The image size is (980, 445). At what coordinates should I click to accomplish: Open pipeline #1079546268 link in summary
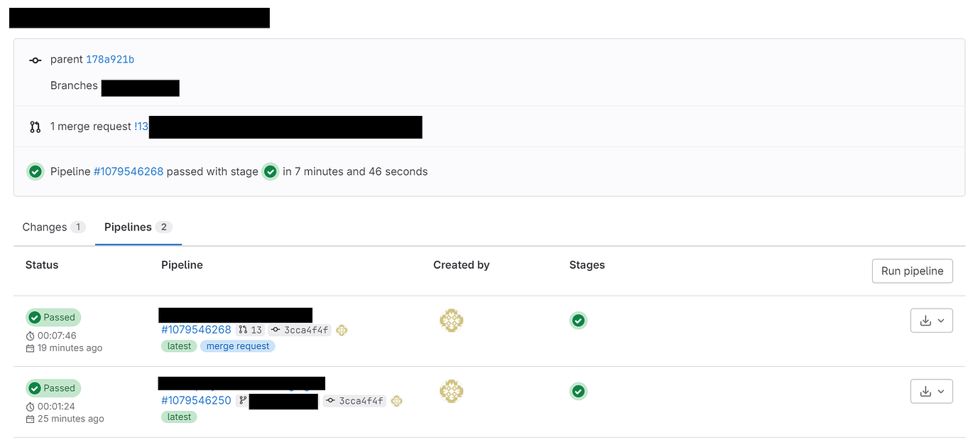(x=129, y=171)
